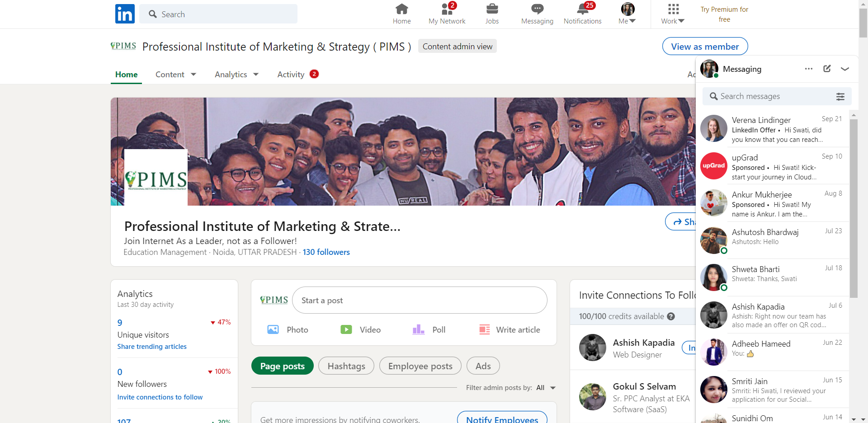Expand the Content dropdown tab
Viewport: 868px width, 423px height.
[x=175, y=75]
